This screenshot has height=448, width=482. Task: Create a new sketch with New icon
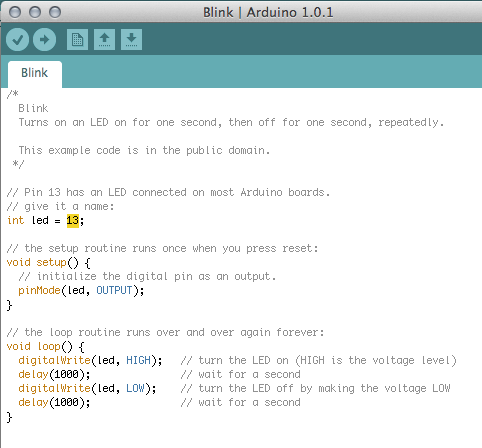[77, 40]
